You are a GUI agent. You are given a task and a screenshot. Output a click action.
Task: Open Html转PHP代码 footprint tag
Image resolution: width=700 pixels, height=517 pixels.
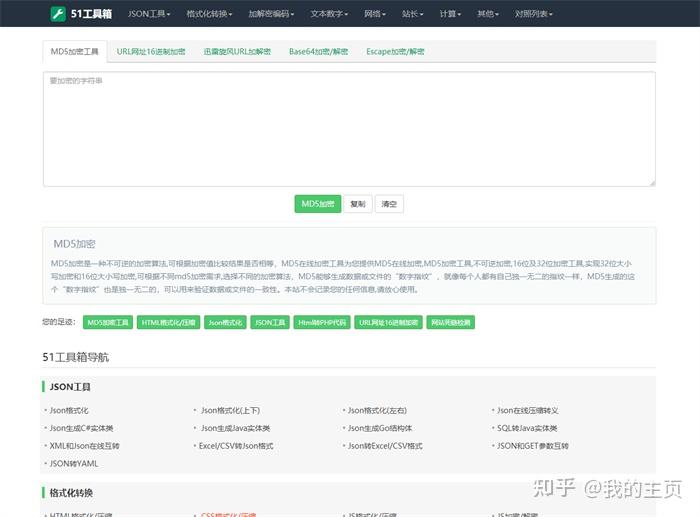coord(322,322)
